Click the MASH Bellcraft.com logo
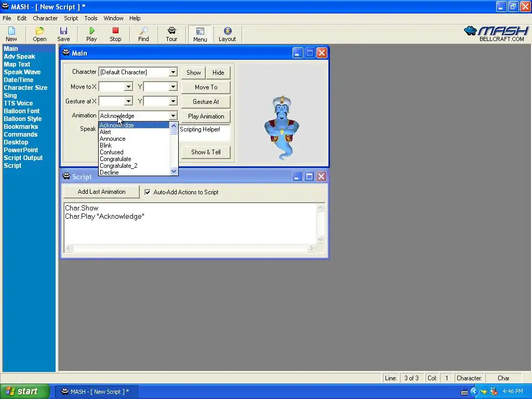 click(x=496, y=34)
